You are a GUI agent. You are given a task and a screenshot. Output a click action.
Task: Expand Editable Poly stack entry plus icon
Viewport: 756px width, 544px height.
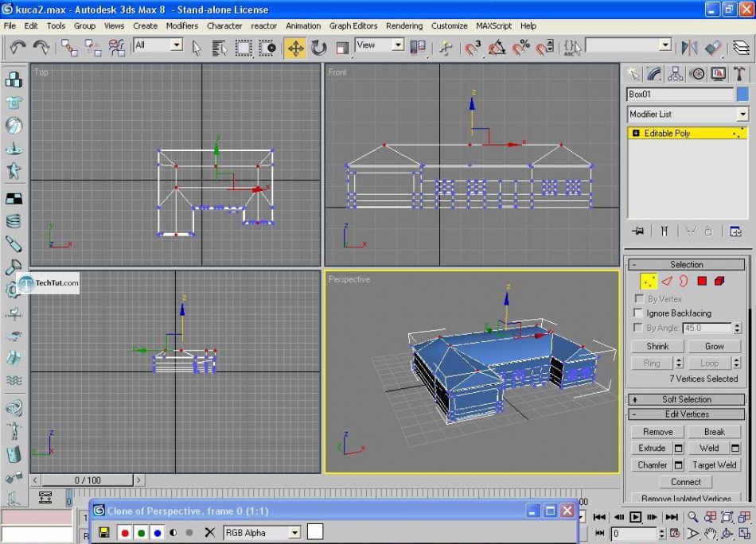pos(636,133)
